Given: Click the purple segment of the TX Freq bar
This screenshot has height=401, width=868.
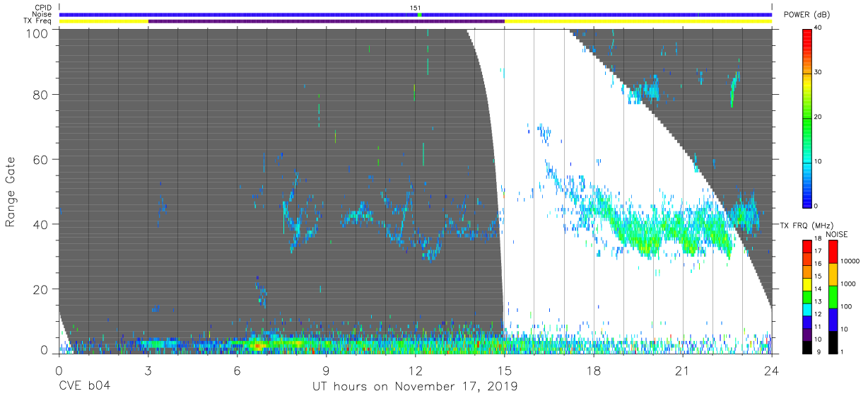Looking at the screenshot, I should click(327, 22).
